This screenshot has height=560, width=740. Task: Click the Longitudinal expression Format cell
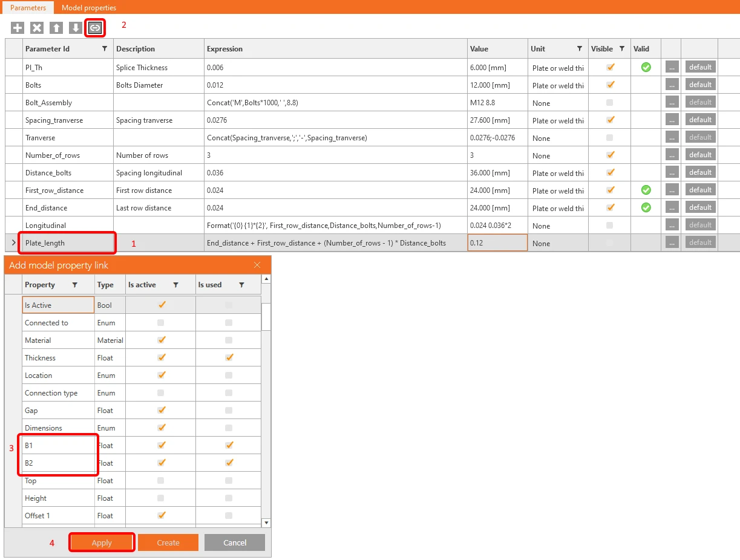point(336,225)
